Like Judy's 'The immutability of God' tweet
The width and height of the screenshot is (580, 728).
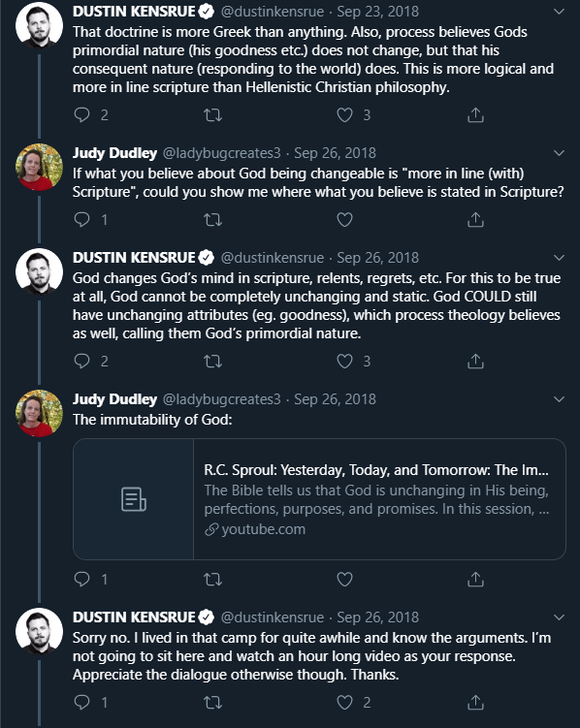(x=344, y=579)
